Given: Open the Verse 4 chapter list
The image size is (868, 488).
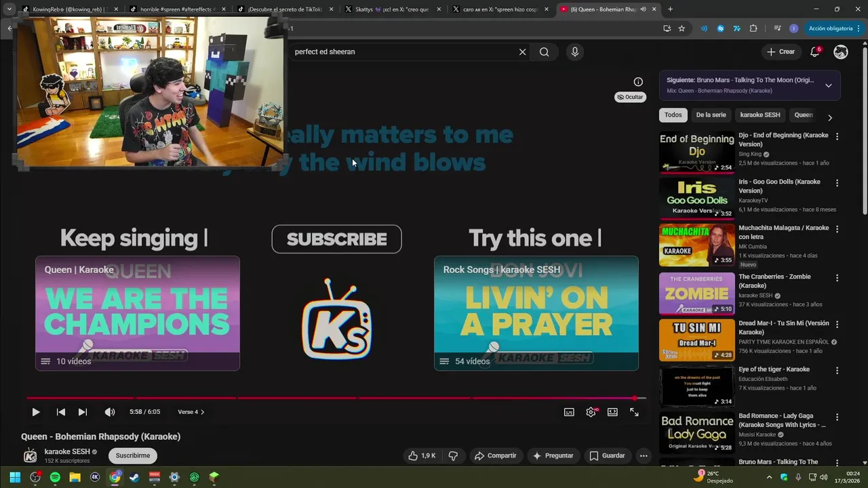Looking at the screenshot, I should tap(191, 412).
